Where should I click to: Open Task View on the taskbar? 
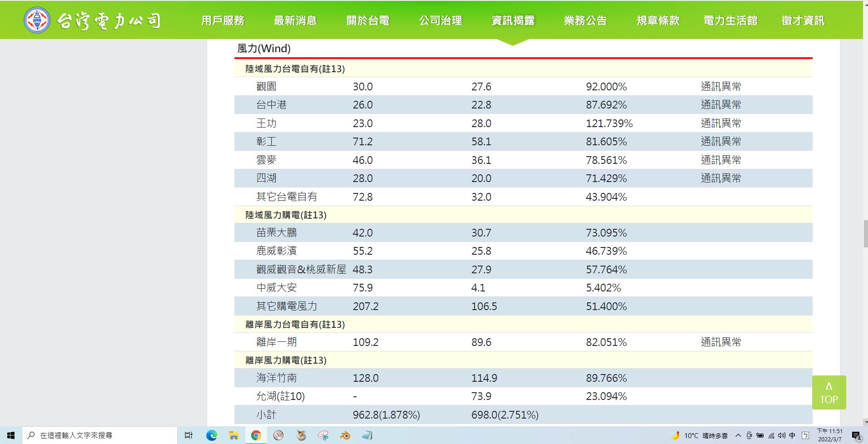point(189,435)
